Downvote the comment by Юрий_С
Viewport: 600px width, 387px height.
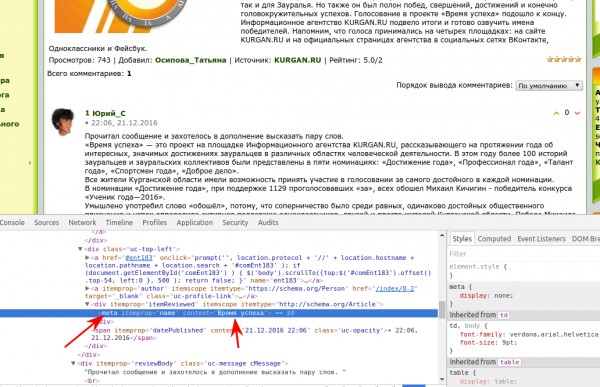[x=577, y=113]
